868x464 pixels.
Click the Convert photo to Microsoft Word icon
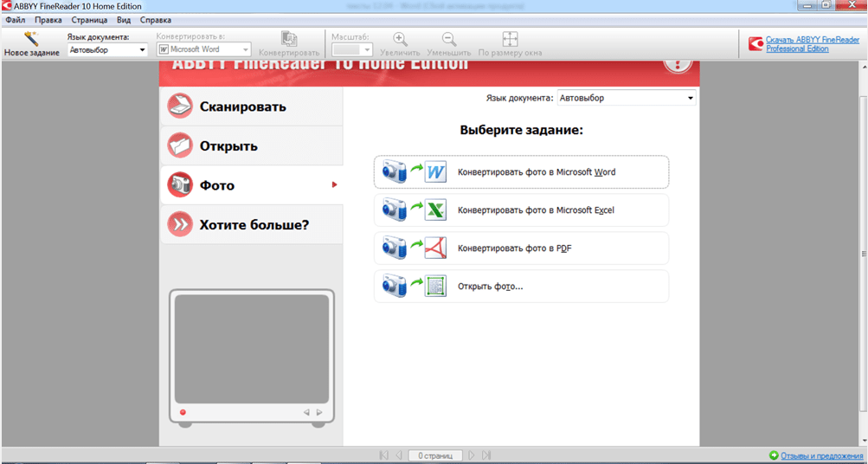415,171
